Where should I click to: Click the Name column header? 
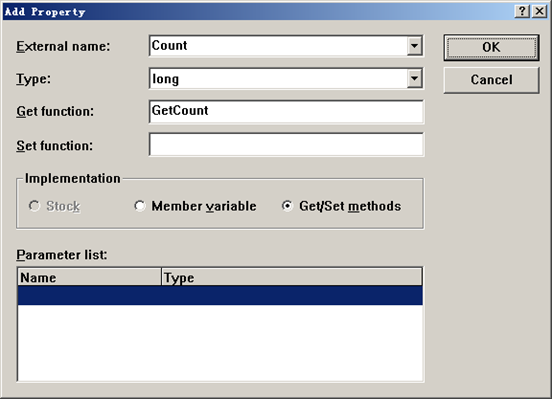[89, 277]
